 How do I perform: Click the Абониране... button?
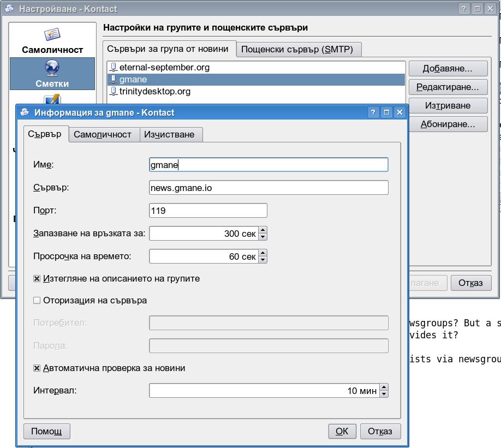click(448, 124)
